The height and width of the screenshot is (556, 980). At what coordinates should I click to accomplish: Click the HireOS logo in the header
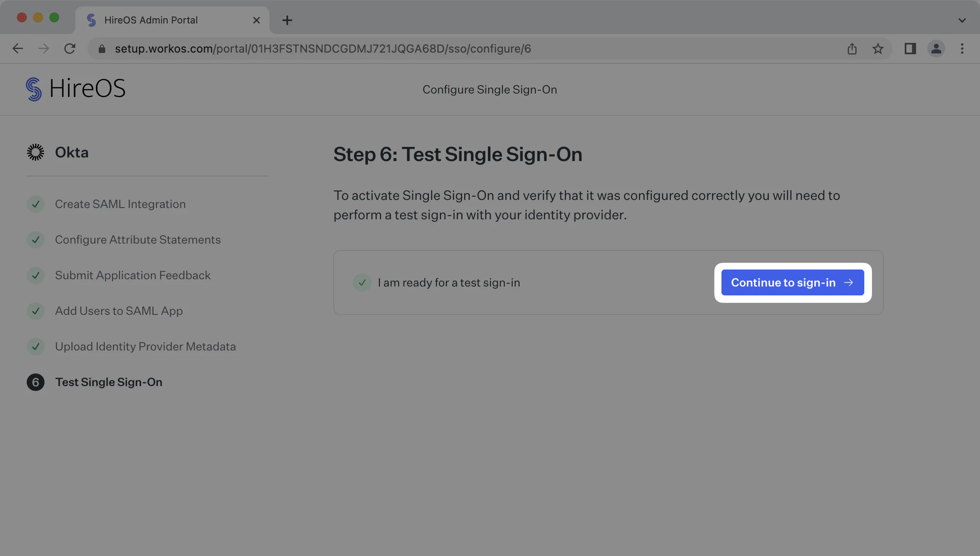[x=75, y=89]
